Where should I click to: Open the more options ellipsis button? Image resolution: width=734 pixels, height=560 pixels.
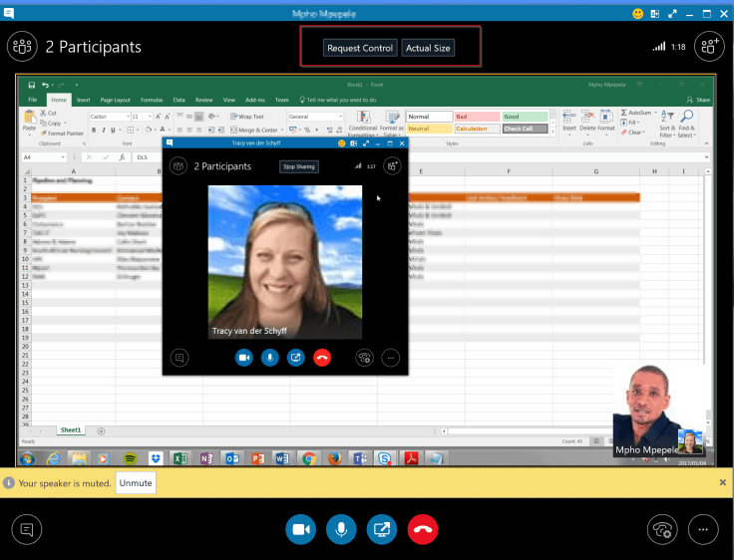[x=703, y=529]
